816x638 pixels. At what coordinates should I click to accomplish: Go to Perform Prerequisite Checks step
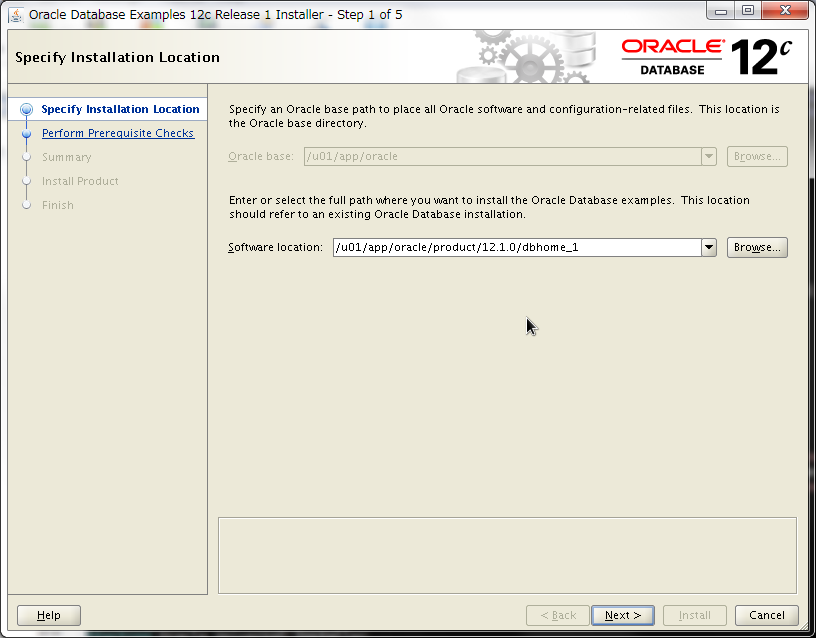coord(118,133)
